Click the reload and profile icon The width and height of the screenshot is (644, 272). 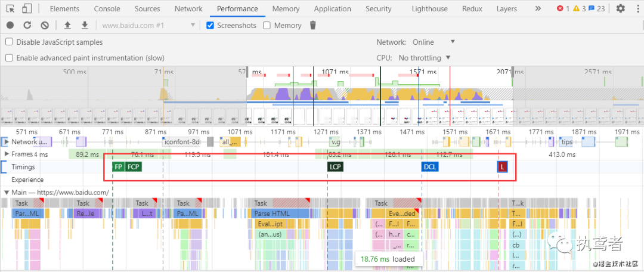coord(27,26)
